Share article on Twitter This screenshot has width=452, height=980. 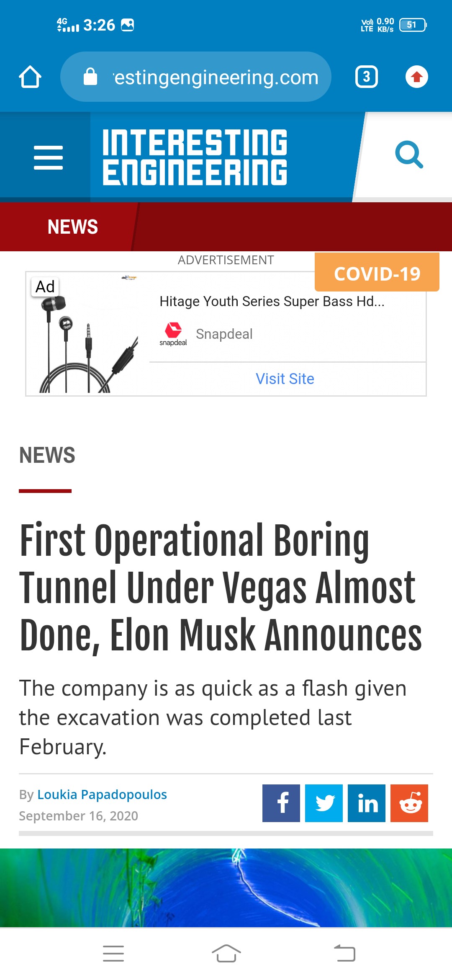coord(324,803)
